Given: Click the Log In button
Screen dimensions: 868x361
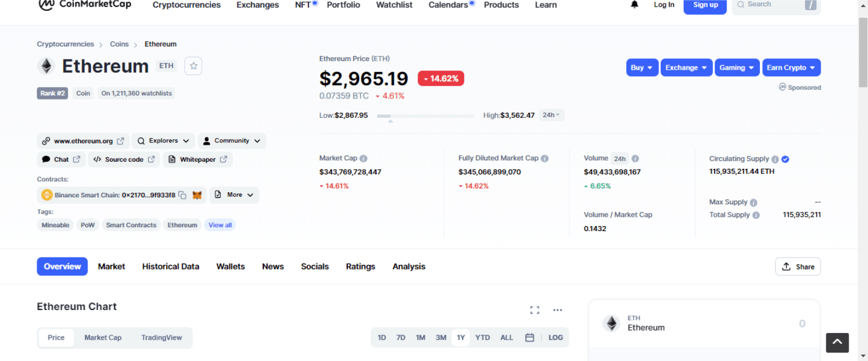Looking at the screenshot, I should [664, 5].
